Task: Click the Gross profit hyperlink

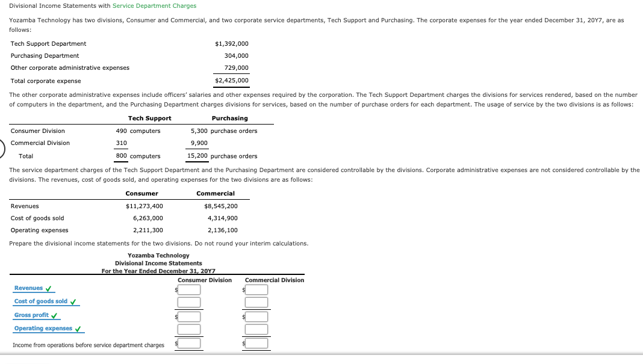Action: pyautogui.click(x=30, y=315)
